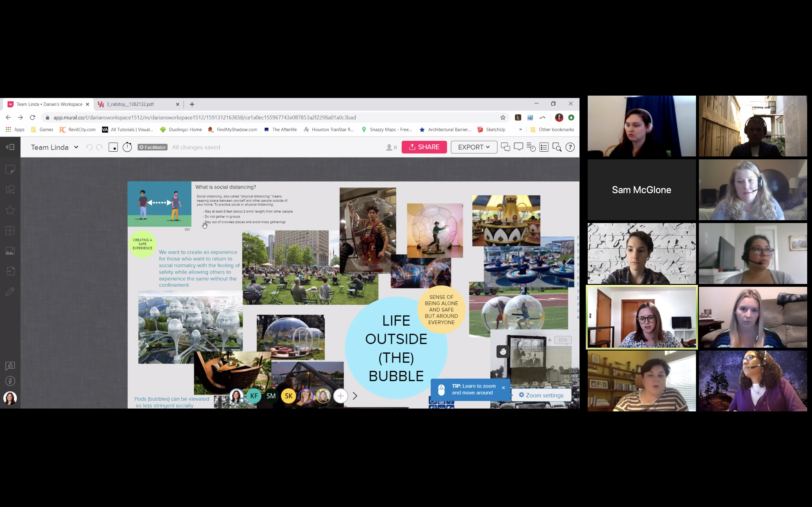Screen dimensions: 812x507
Task: Expand participant list with right chevron
Action: click(x=355, y=396)
